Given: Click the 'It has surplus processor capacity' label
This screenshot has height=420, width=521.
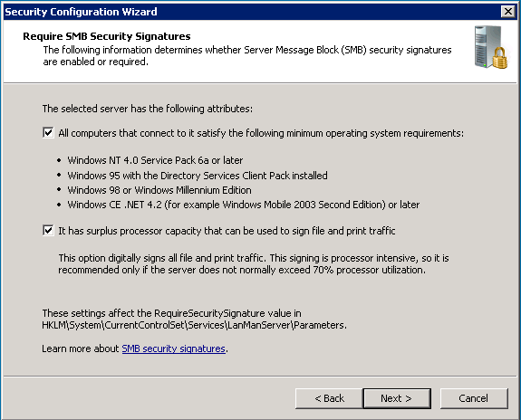Looking at the screenshot, I should pos(227,231).
